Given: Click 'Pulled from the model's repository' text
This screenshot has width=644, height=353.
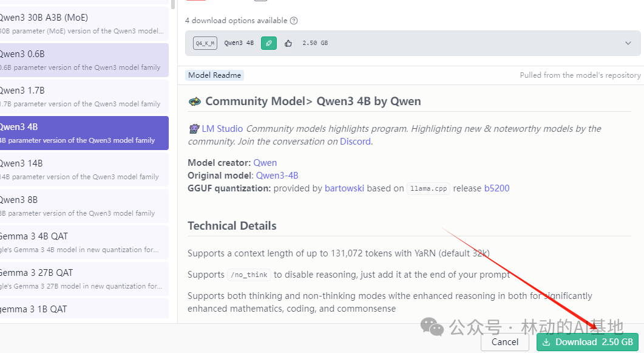Looking at the screenshot, I should pyautogui.click(x=580, y=75).
